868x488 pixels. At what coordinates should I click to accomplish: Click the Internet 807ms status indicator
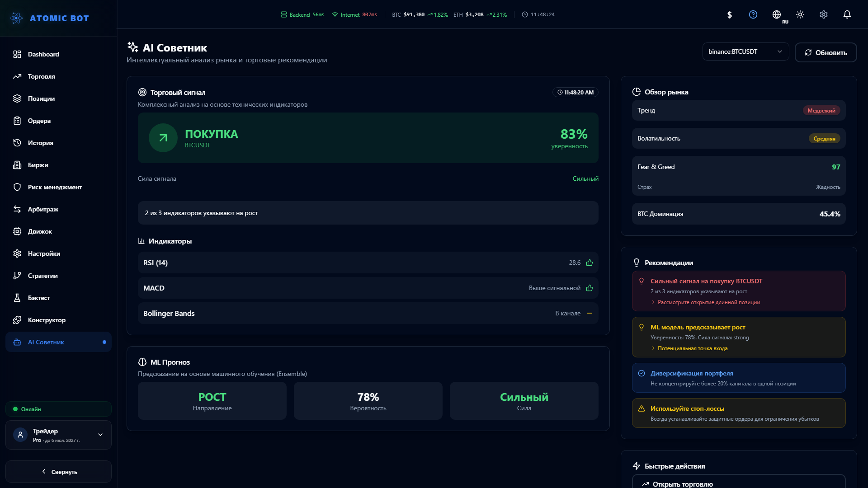click(x=354, y=14)
